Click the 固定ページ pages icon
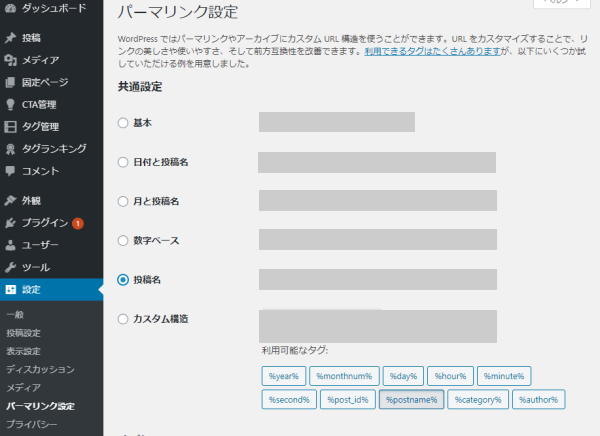Screen dimensions: 600x436 (11, 82)
